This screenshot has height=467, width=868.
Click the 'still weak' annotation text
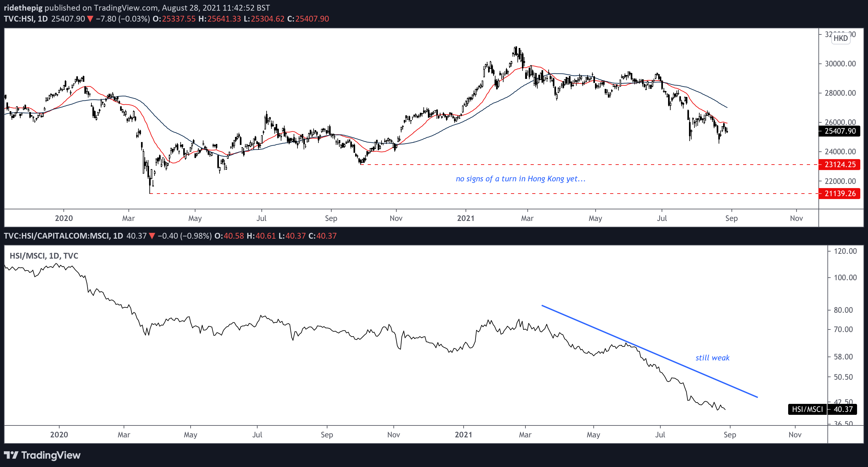(x=712, y=358)
